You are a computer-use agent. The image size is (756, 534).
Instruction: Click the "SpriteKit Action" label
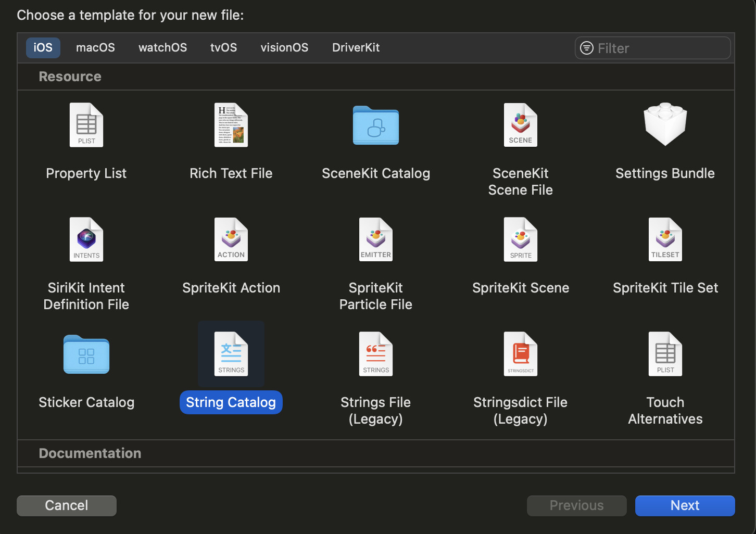(231, 288)
